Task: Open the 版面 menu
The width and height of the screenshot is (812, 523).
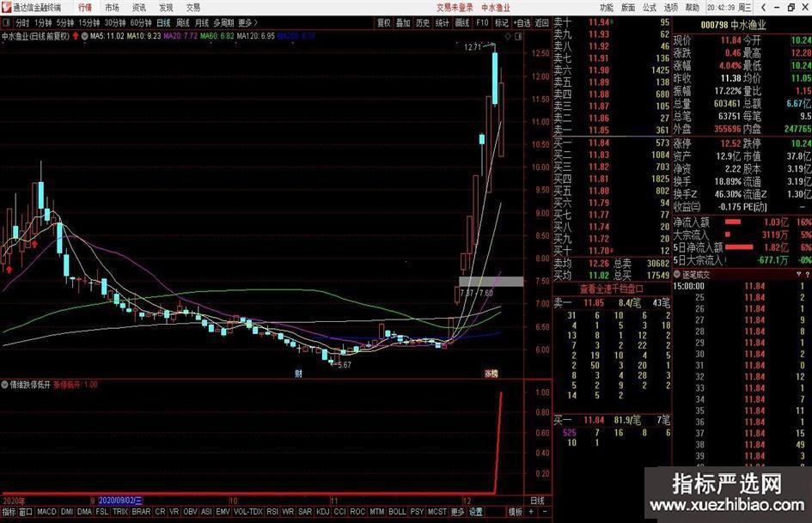Action: click(x=628, y=7)
